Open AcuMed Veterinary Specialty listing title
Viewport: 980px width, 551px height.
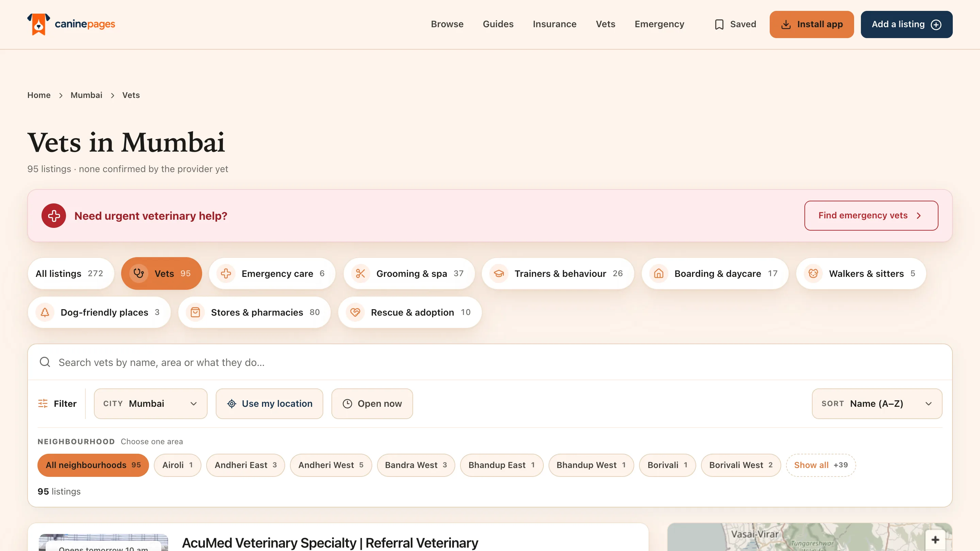pyautogui.click(x=330, y=542)
